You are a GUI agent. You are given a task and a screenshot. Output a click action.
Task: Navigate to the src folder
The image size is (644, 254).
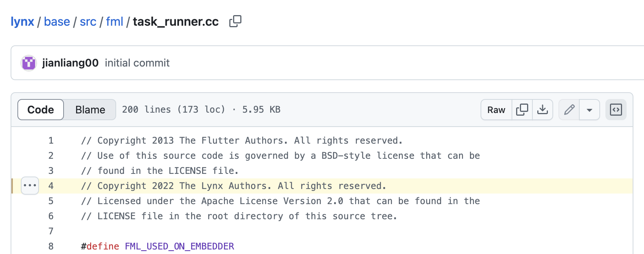pos(88,22)
